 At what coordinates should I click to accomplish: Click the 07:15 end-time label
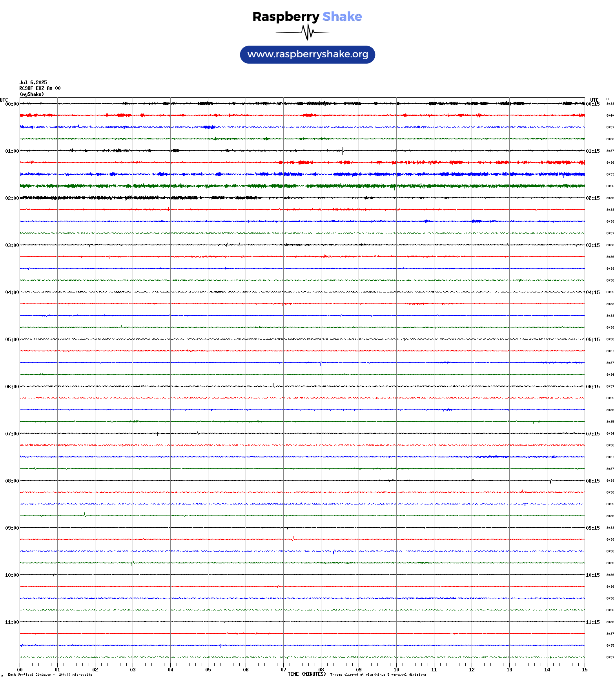pos(593,434)
